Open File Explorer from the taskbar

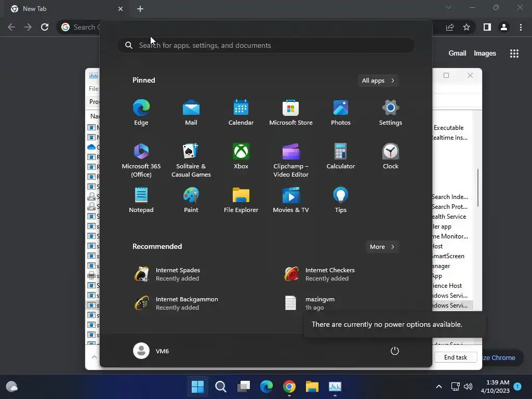pos(312,387)
